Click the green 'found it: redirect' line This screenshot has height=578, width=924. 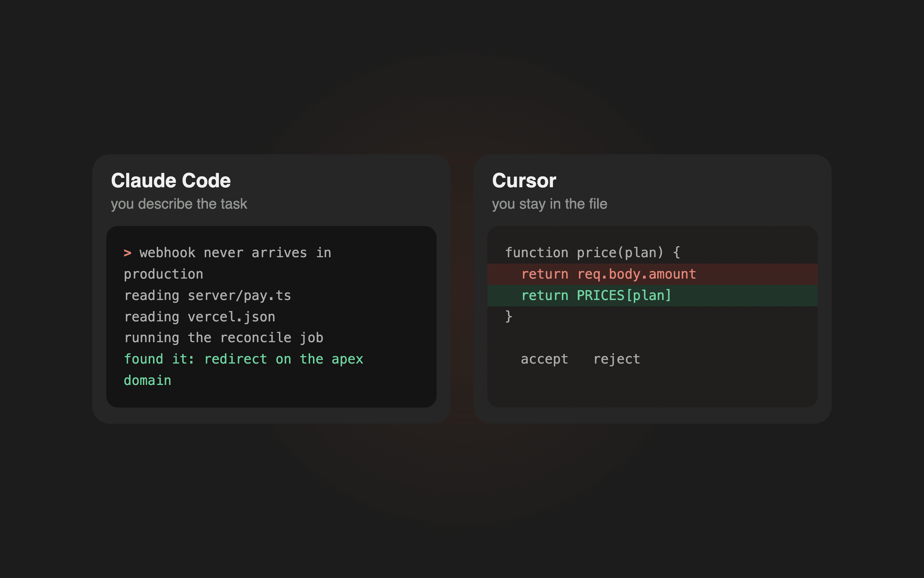click(244, 359)
